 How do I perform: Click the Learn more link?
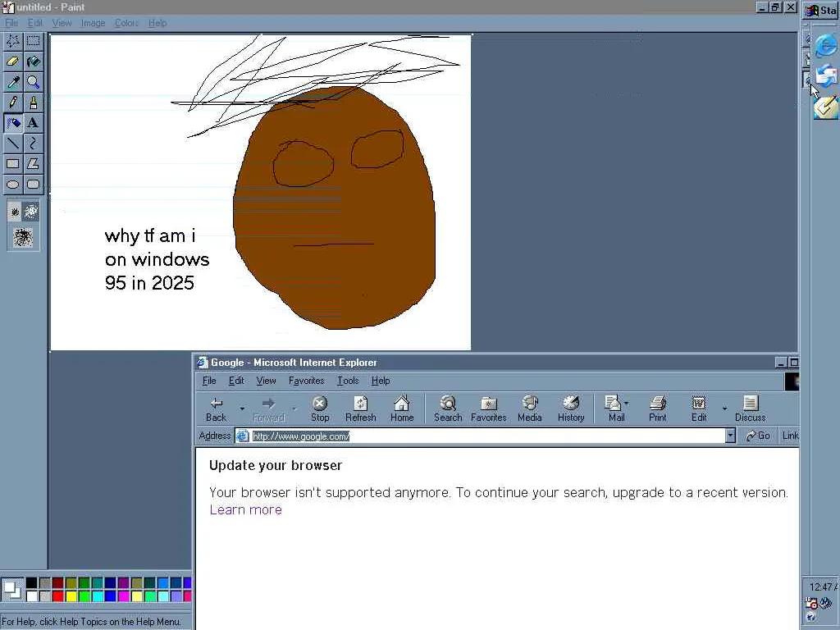click(x=245, y=509)
